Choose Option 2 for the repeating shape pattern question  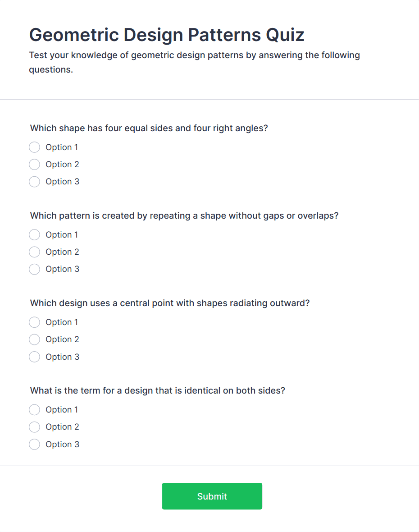click(34, 252)
